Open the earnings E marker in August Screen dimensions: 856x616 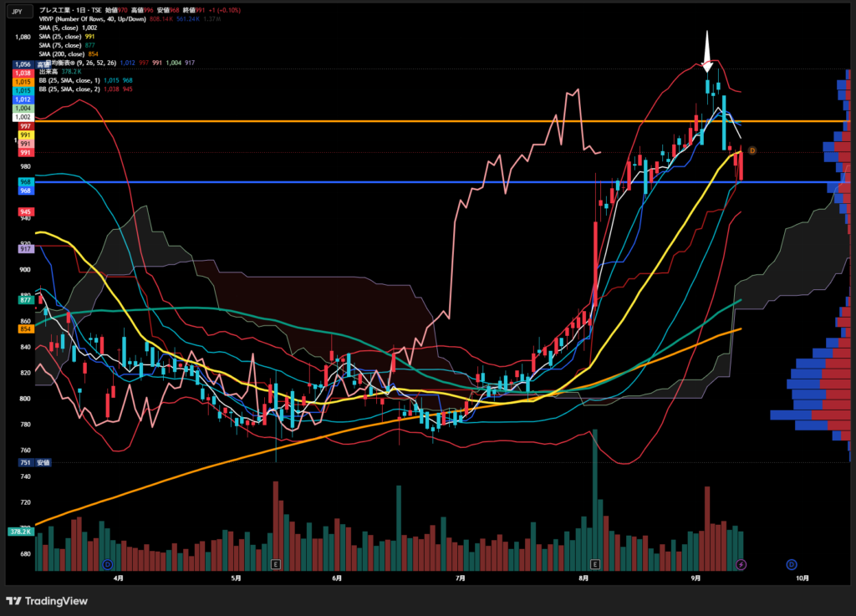(595, 564)
